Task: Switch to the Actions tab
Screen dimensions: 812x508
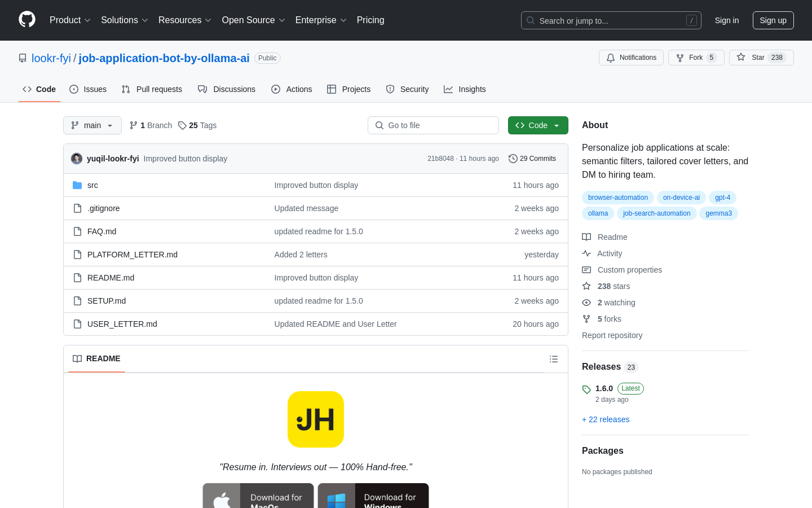Action: point(292,89)
